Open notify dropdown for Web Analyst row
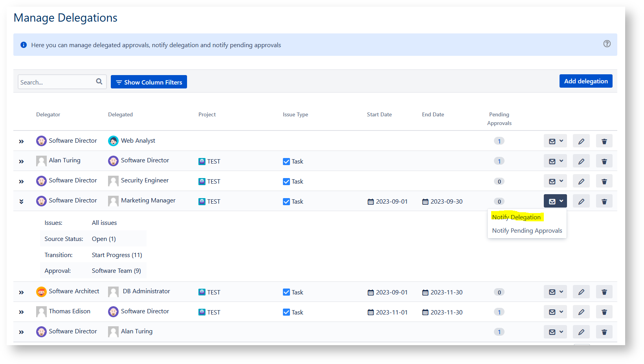This screenshot has height=364, width=644. 555,141
